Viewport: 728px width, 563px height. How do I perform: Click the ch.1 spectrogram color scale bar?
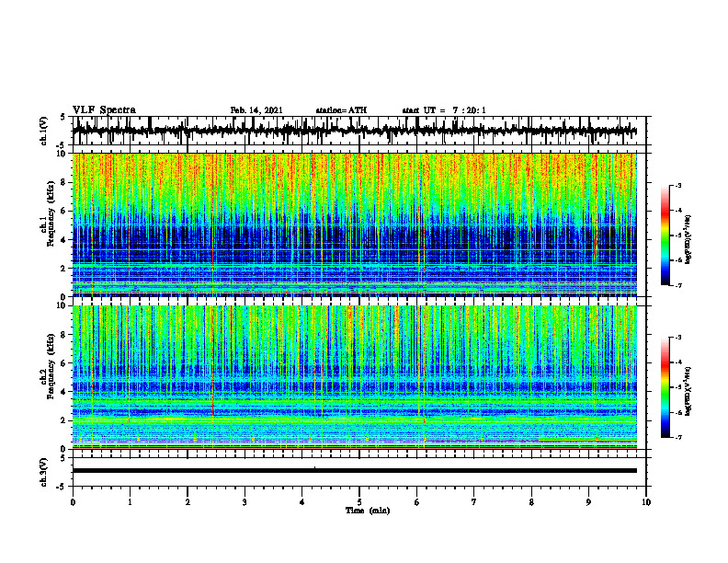(665, 236)
